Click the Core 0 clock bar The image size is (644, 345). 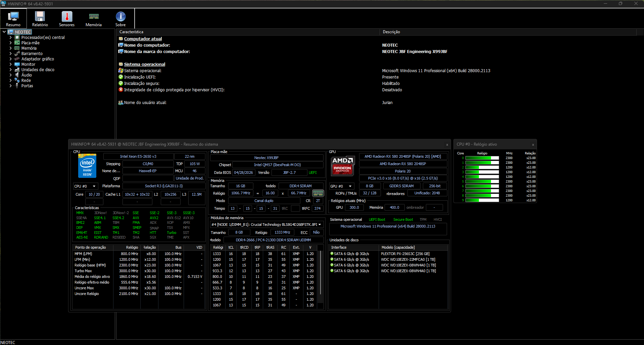482,158
